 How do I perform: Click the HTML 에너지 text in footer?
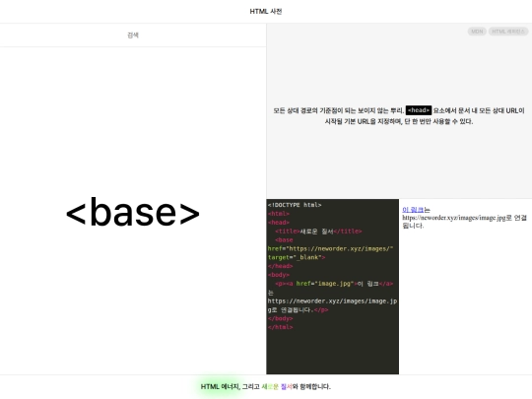click(x=220, y=386)
